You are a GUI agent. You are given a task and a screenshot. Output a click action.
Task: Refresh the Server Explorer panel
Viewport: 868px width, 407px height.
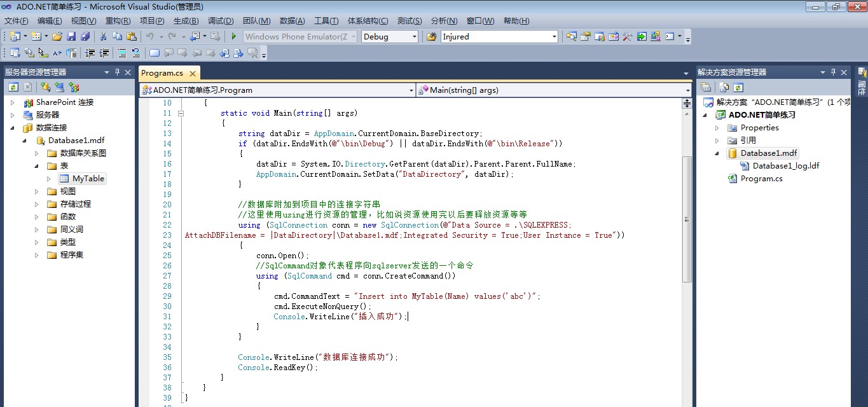click(x=13, y=87)
